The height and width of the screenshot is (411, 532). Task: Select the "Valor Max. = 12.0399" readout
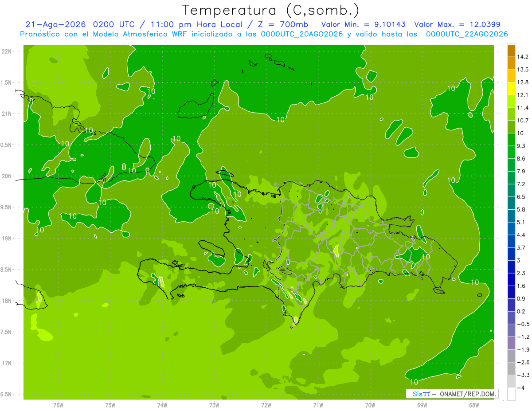point(457,24)
